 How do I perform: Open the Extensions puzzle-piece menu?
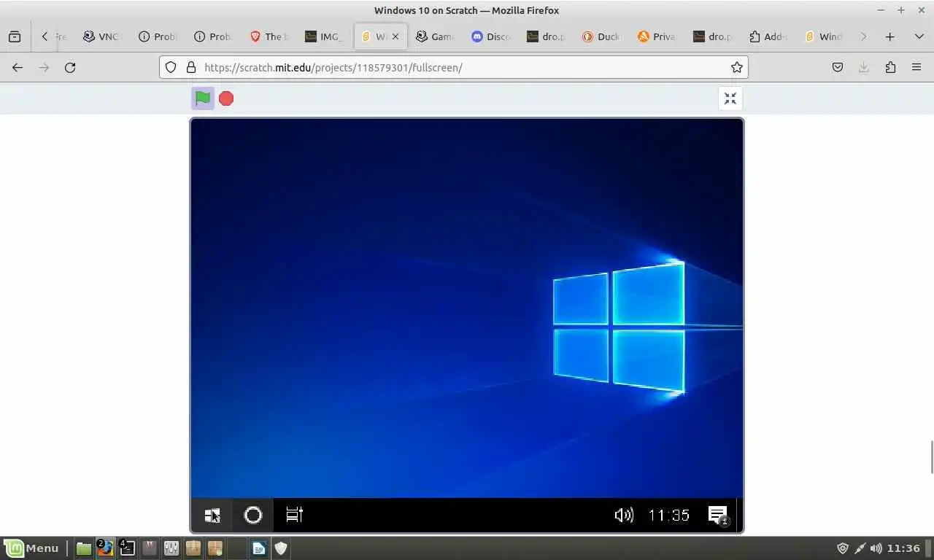pos(890,67)
